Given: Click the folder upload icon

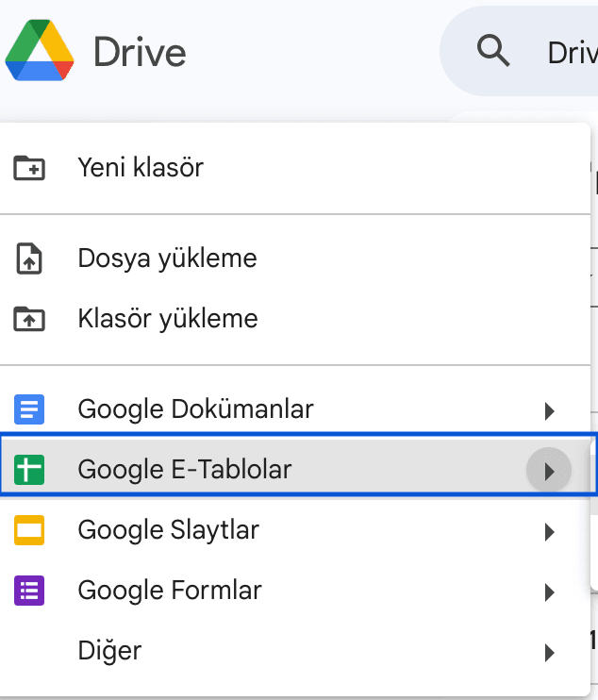Looking at the screenshot, I should point(29,319).
